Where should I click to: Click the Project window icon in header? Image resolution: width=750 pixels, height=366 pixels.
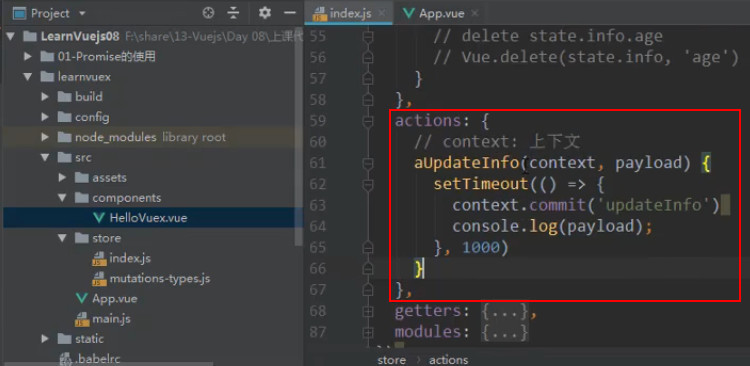click(19, 13)
